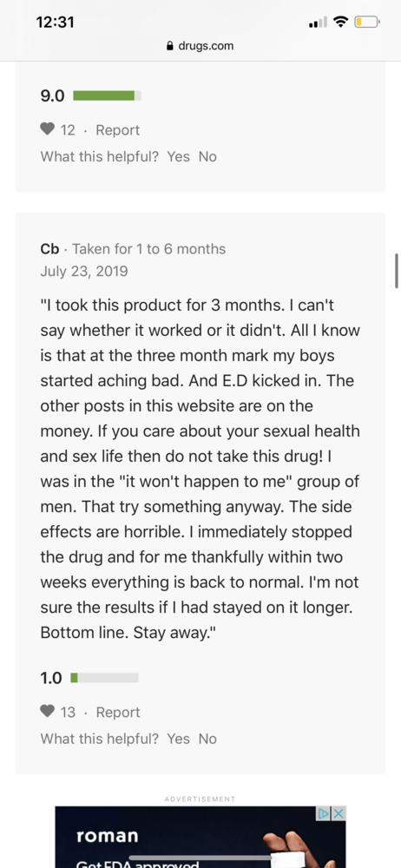Click Report on the 9.0 rated review
401x868 pixels.
(117, 130)
